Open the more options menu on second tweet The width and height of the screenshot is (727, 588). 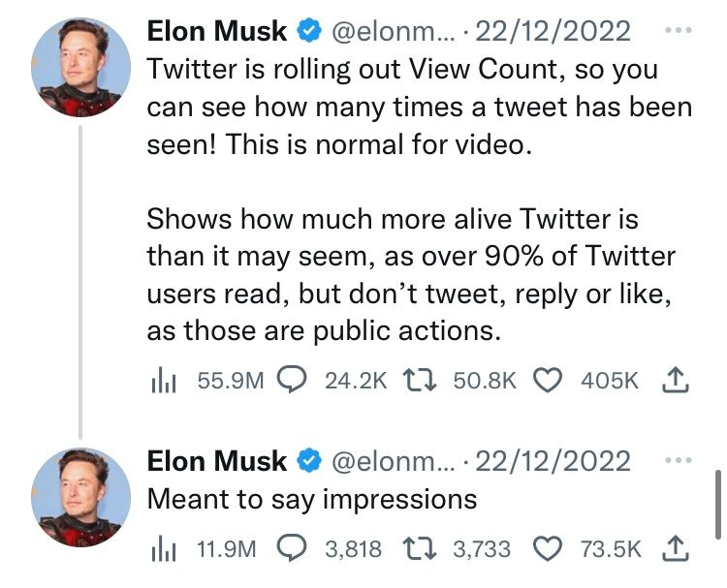tap(678, 460)
